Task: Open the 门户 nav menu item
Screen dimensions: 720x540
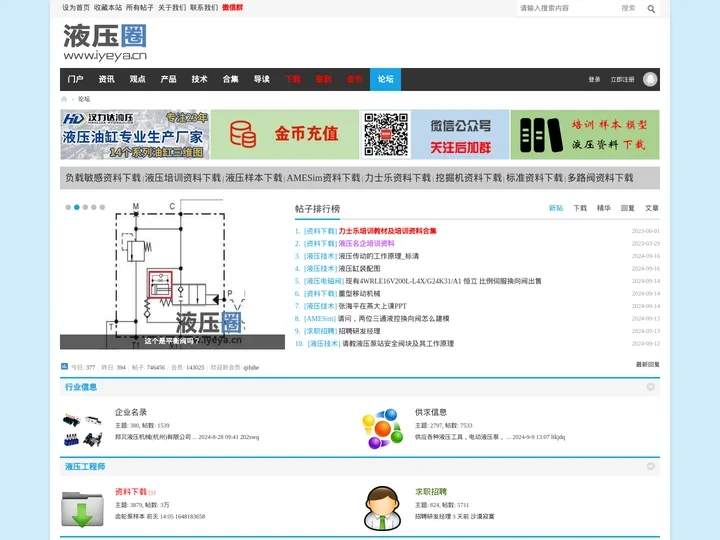Action: click(x=75, y=79)
